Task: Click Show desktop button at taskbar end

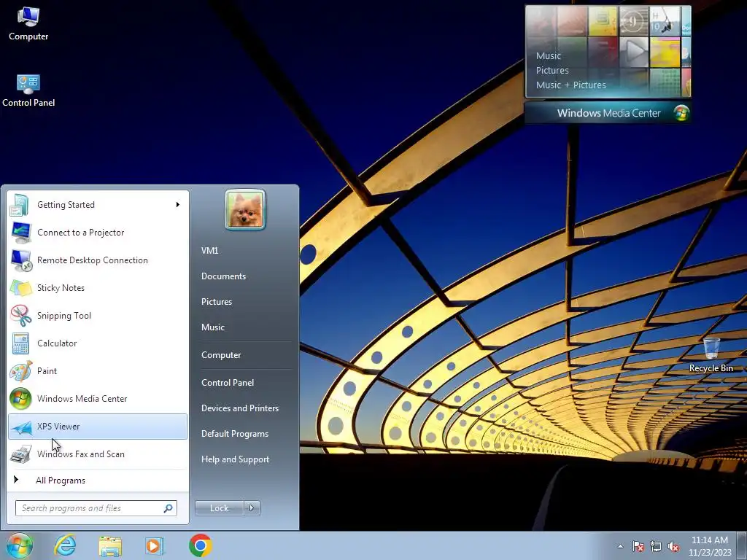Action: click(x=743, y=545)
